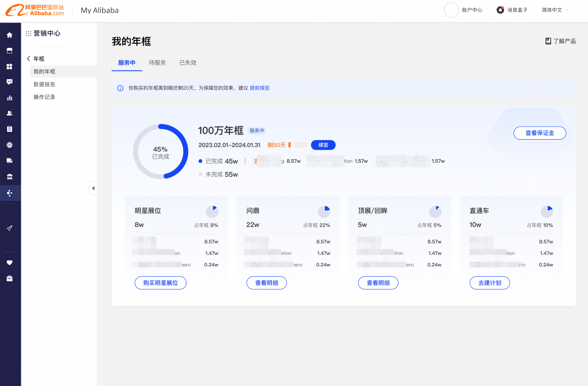Open the product blocks icon in sidebar
The height and width of the screenshot is (386, 588).
(10, 66)
